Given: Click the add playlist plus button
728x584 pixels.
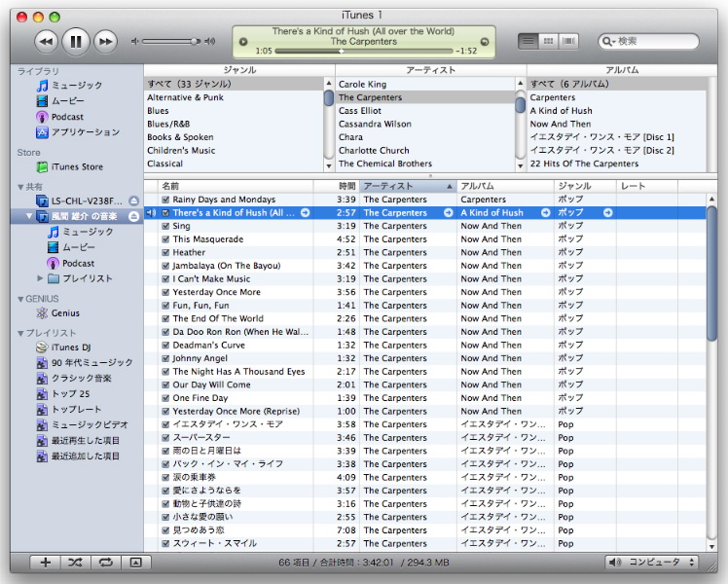Looking at the screenshot, I should click(x=45, y=562).
